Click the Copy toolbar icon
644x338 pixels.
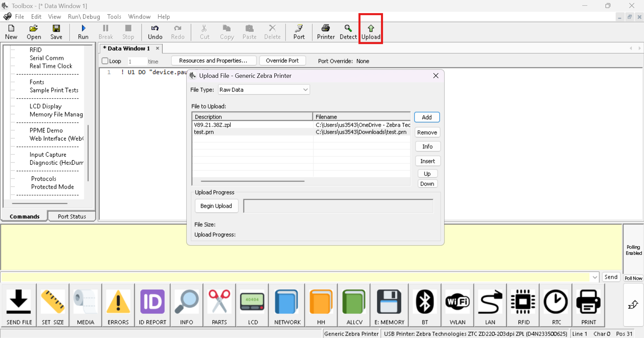click(x=227, y=32)
